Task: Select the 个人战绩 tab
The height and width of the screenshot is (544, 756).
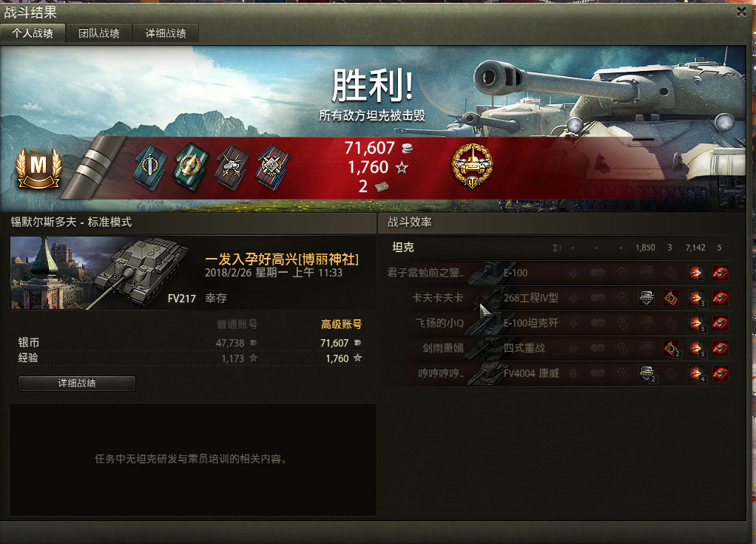Action: click(33, 33)
